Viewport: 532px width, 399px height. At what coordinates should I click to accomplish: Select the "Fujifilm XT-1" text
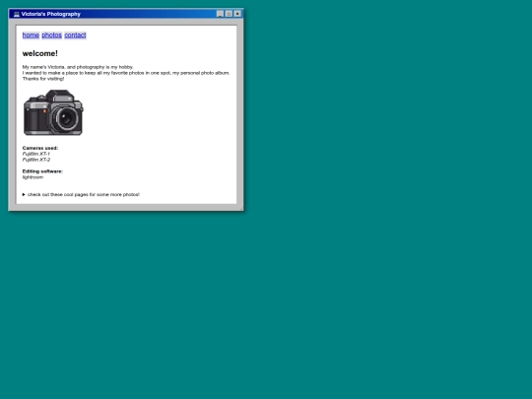coord(36,154)
